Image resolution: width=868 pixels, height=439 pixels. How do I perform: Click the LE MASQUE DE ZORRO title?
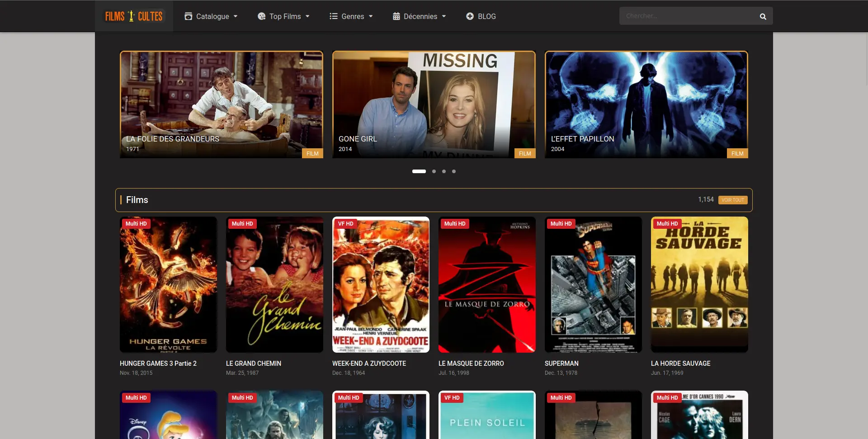[471, 363]
